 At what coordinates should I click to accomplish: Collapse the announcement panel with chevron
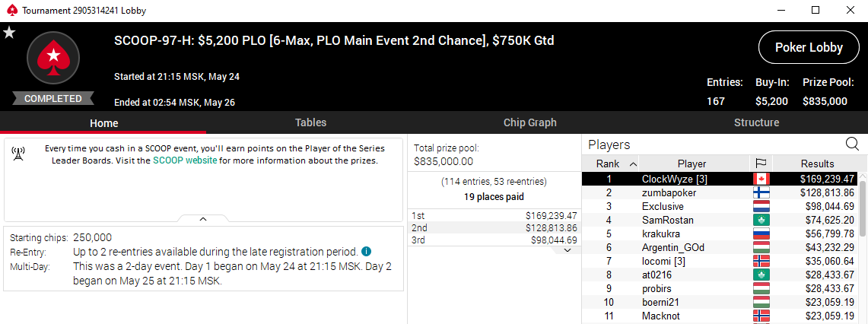(203, 219)
